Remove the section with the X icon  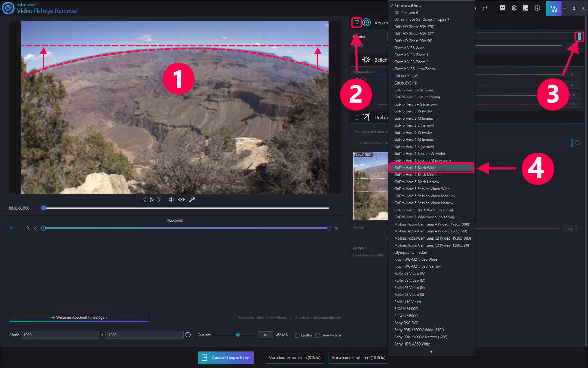336,228
